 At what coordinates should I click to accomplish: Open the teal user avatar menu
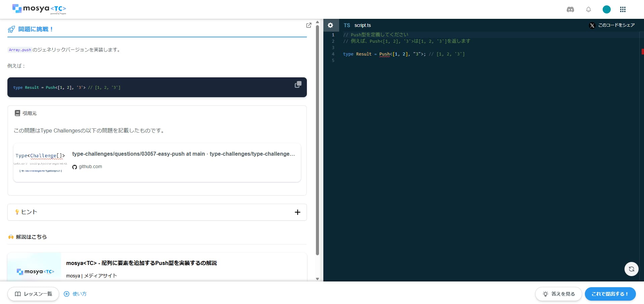pyautogui.click(x=607, y=9)
